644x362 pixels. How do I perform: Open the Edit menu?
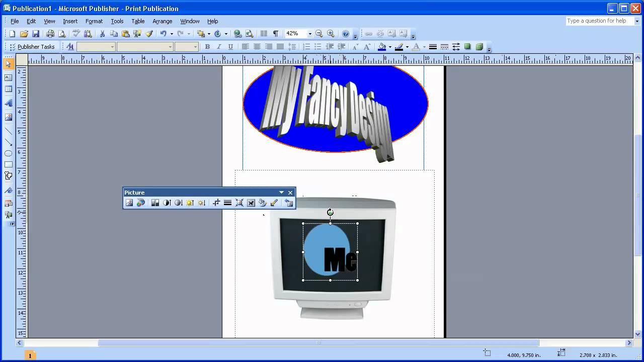(31, 21)
